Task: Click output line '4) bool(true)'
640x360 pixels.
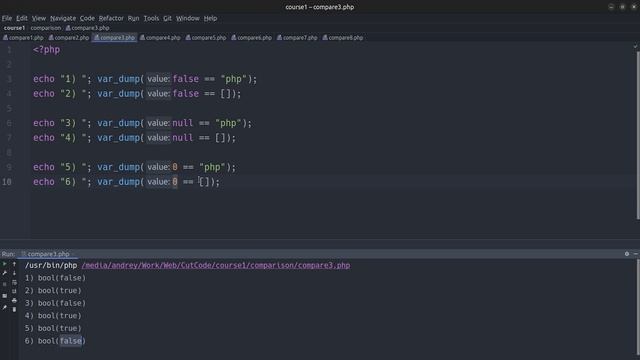Action: (53, 316)
